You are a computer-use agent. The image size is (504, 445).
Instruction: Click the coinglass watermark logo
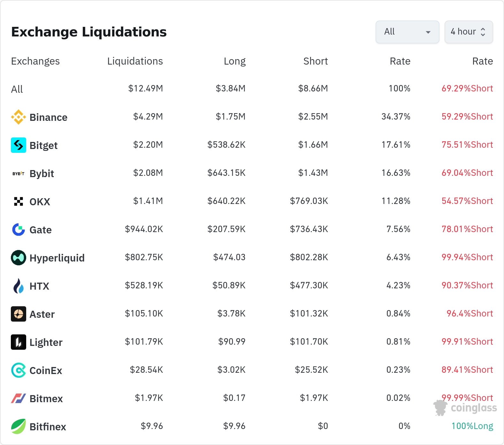point(465,408)
